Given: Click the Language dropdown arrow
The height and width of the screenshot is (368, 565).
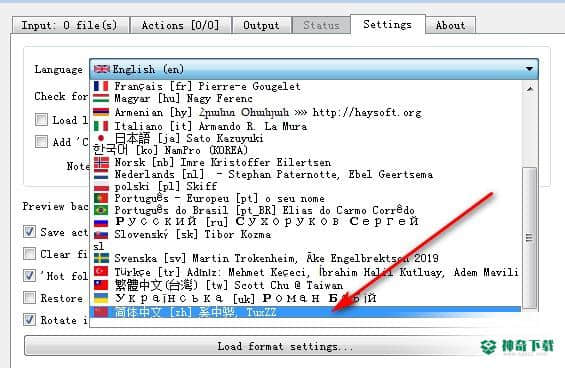Looking at the screenshot, I should 529,69.
